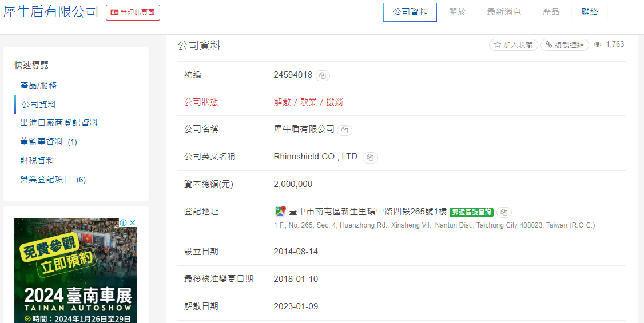This screenshot has width=644, height=323.
Task: Copy English name Rhinoshield CO., LTD.
Action: tap(370, 158)
